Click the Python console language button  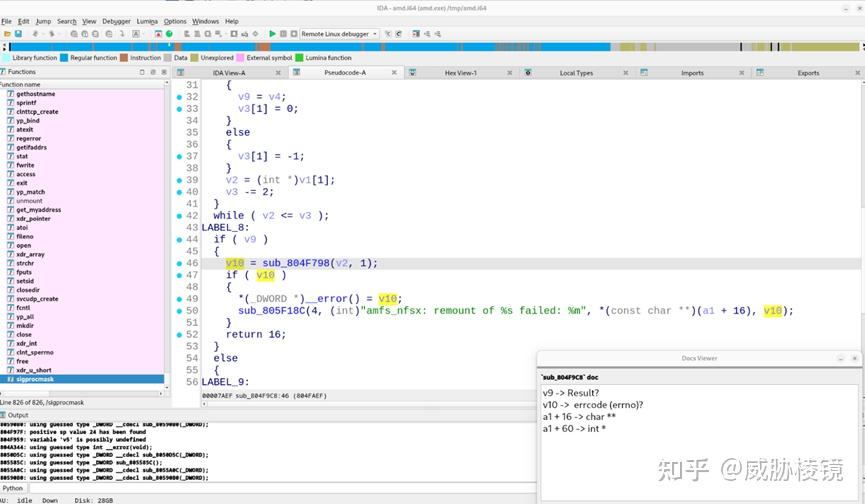click(13, 489)
